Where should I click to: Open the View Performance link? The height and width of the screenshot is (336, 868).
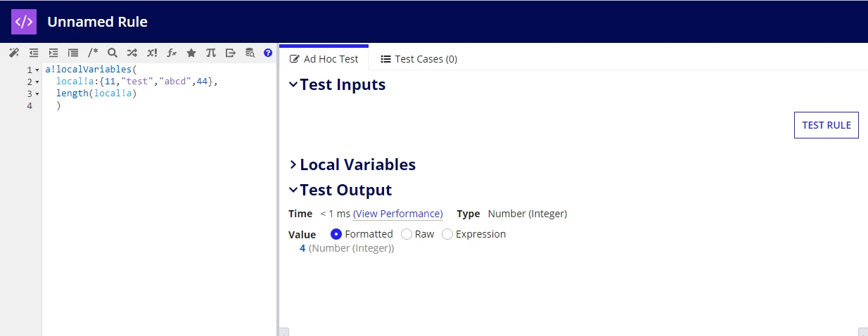(x=398, y=214)
